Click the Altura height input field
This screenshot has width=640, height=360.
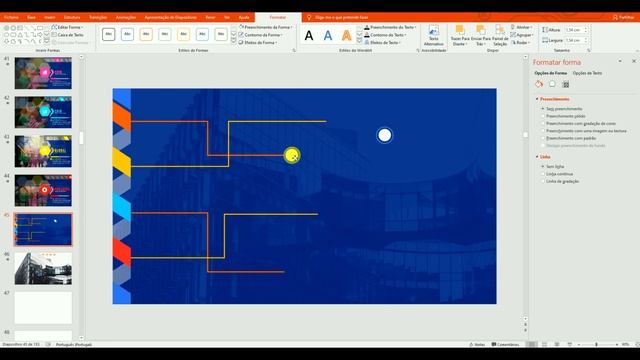click(x=576, y=30)
